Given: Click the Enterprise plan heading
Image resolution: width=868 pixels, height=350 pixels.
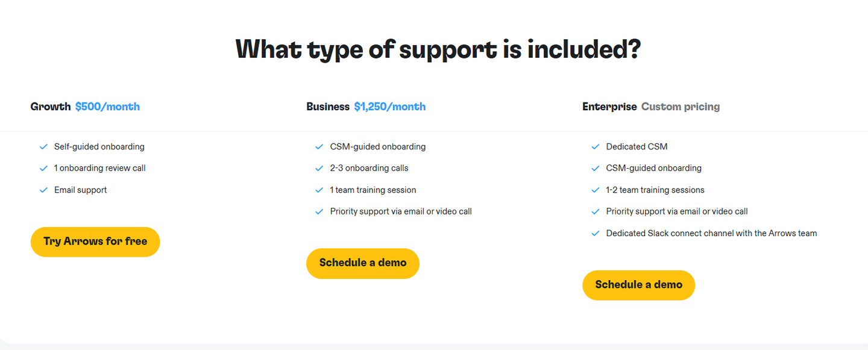Looking at the screenshot, I should point(609,107).
